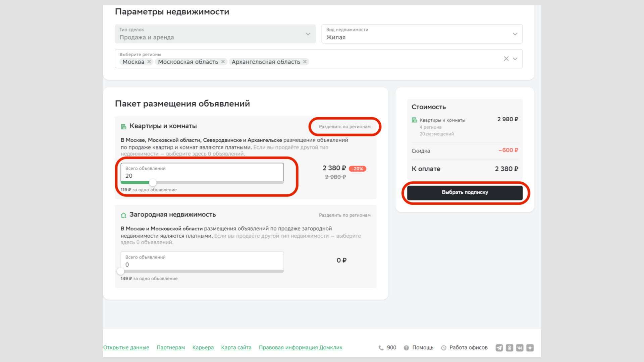Open the Открытые данные footer link

(x=126, y=348)
